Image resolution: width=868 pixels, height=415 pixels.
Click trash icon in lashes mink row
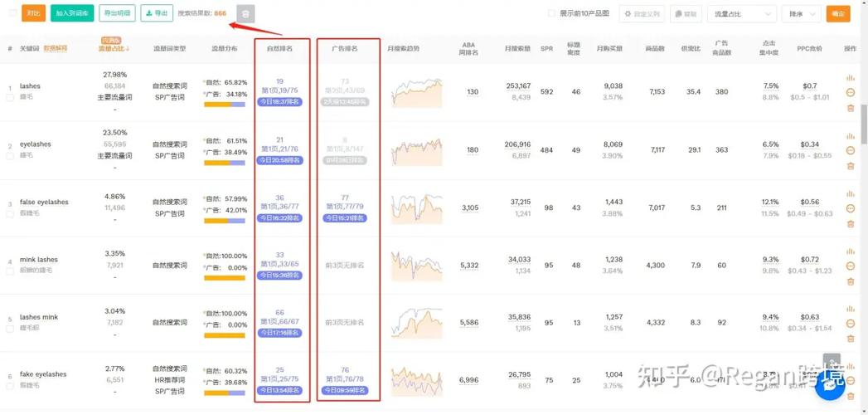click(x=850, y=339)
